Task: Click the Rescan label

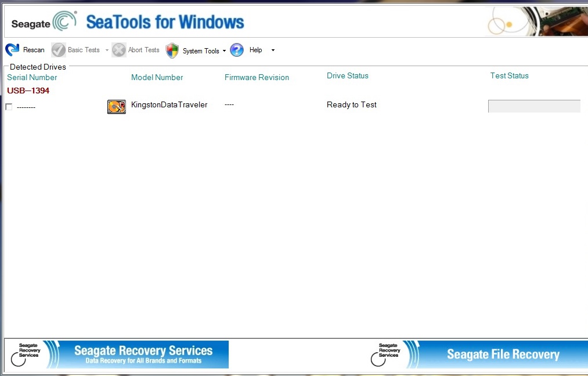Action: [x=34, y=50]
